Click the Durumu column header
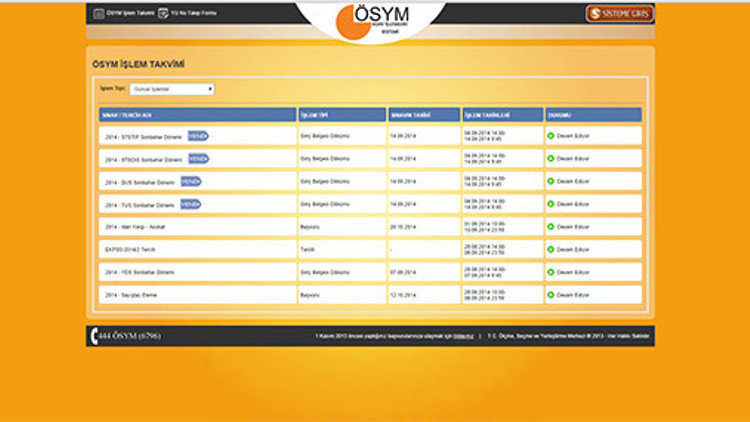Image resolution: width=750 pixels, height=422 pixels. click(x=592, y=114)
